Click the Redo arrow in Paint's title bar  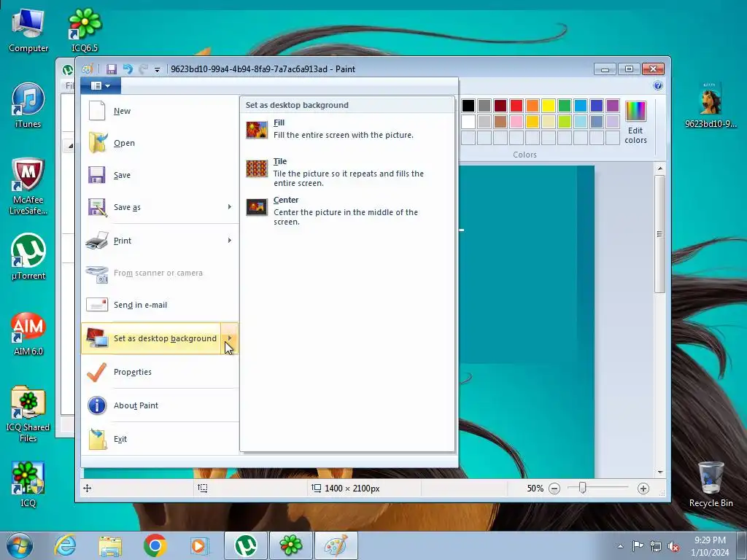pos(143,69)
